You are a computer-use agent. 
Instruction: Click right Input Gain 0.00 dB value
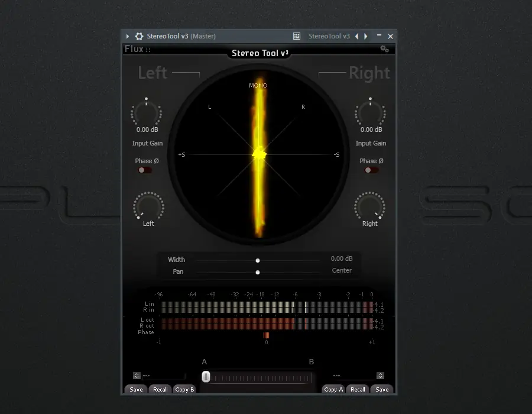click(371, 130)
